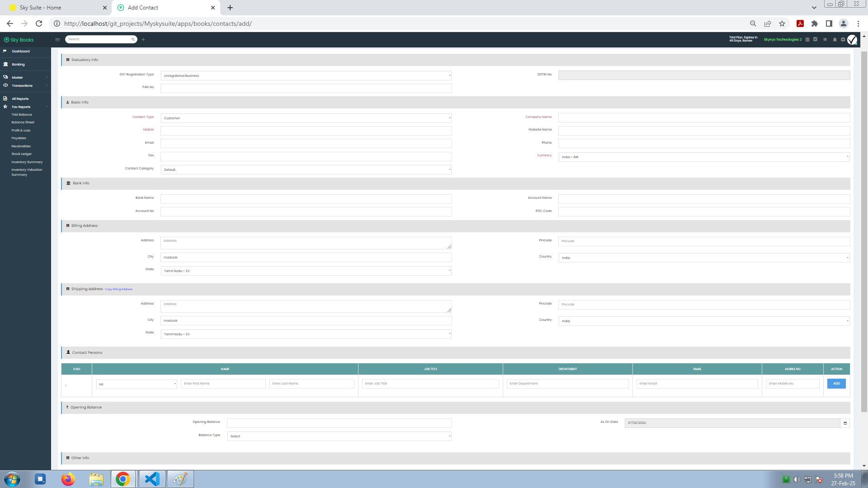Open the list rows icon in header
Viewport: 868px width, 488px height.
825,39
